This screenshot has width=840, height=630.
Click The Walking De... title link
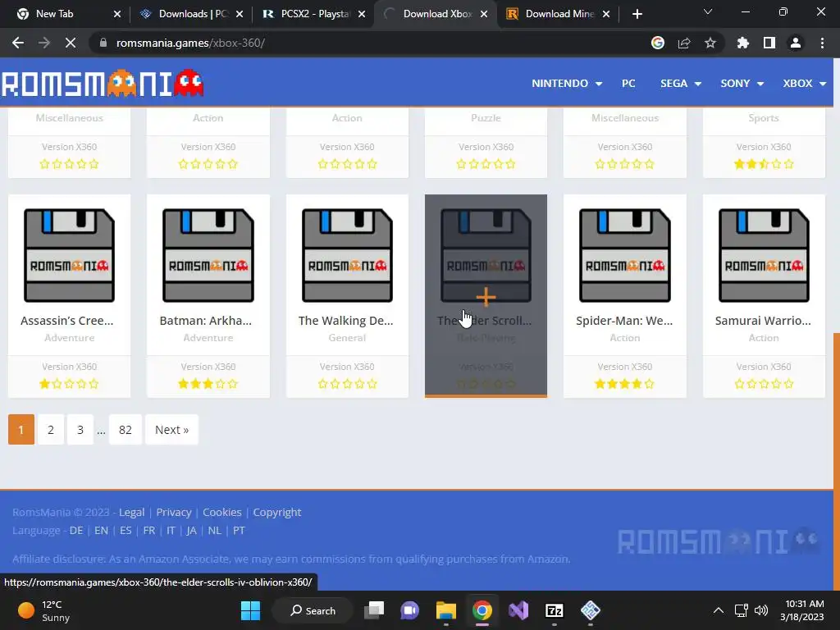click(x=345, y=321)
